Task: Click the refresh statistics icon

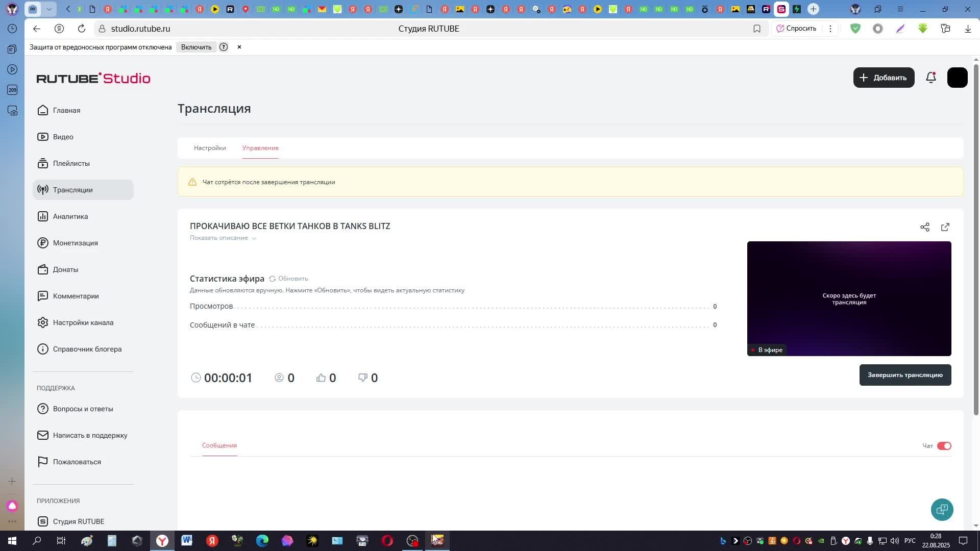Action: [x=273, y=279]
